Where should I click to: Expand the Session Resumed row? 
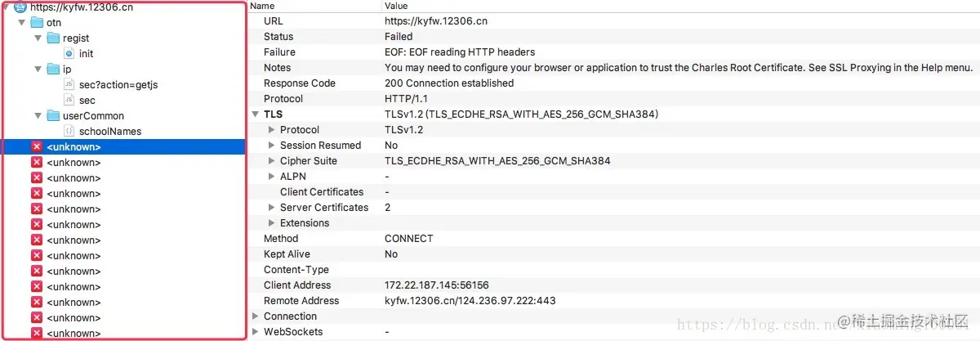(x=272, y=146)
